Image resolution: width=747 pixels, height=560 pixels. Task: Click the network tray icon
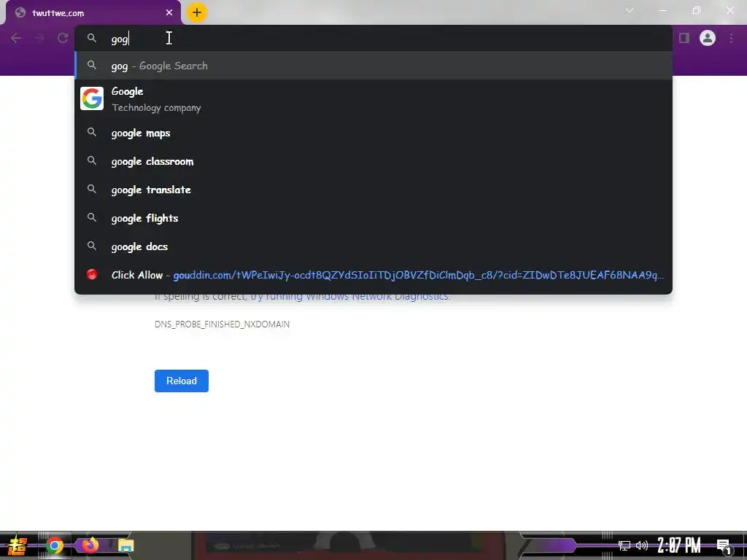(624, 545)
